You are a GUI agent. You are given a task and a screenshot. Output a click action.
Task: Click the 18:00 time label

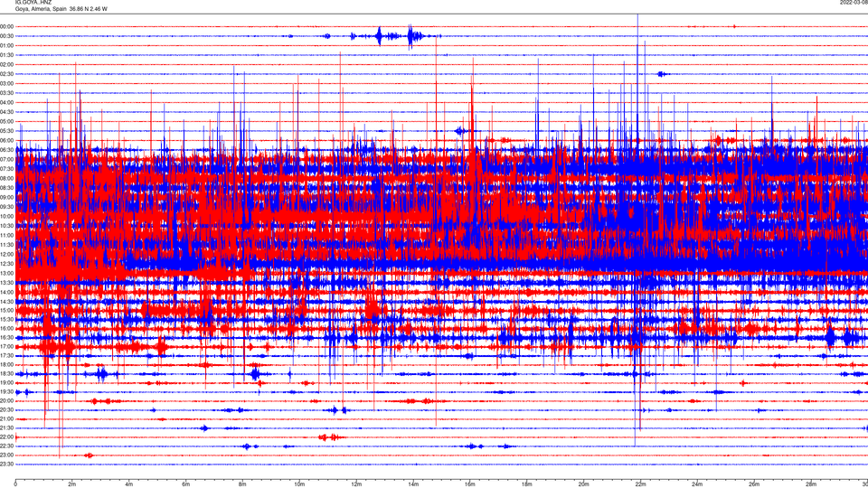pyautogui.click(x=6, y=364)
